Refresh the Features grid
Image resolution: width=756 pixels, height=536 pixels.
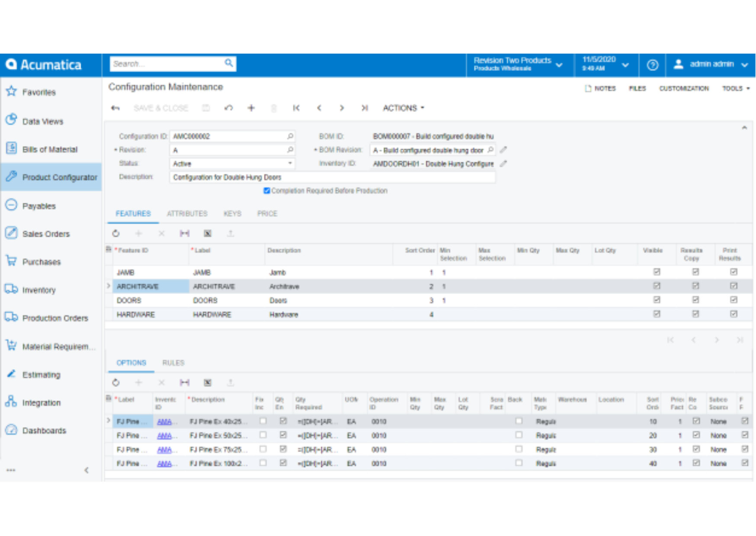(x=115, y=233)
